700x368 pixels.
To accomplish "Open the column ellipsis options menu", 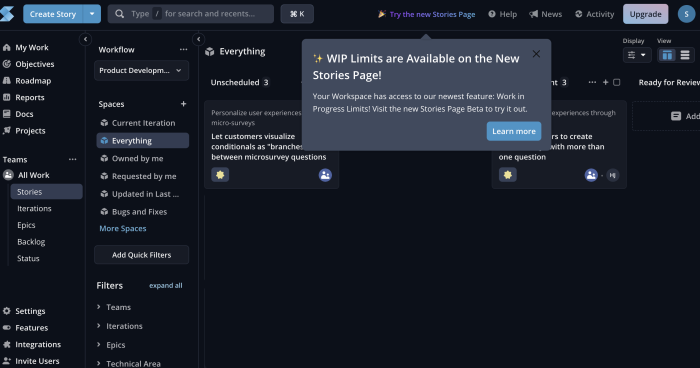I will coord(592,82).
